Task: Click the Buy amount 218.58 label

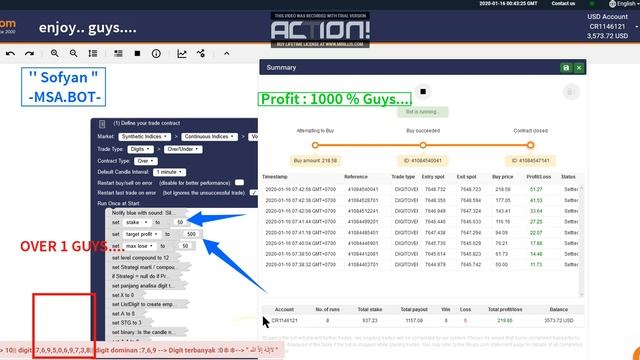Action: point(316,160)
